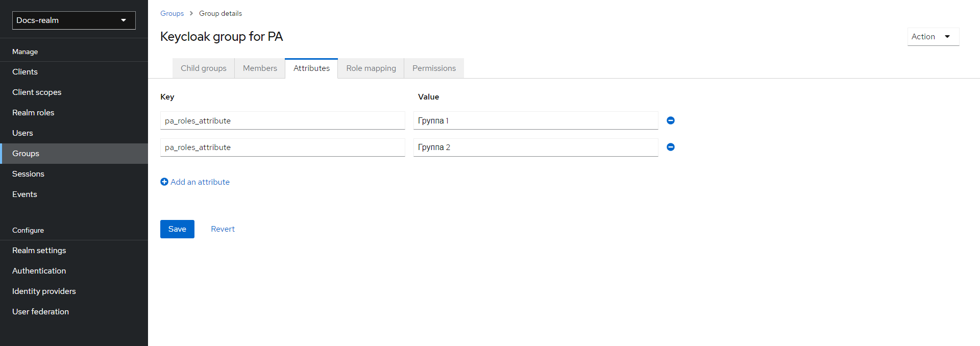Click the Groups breadcrumb link
The image size is (980, 346).
pos(172,13)
